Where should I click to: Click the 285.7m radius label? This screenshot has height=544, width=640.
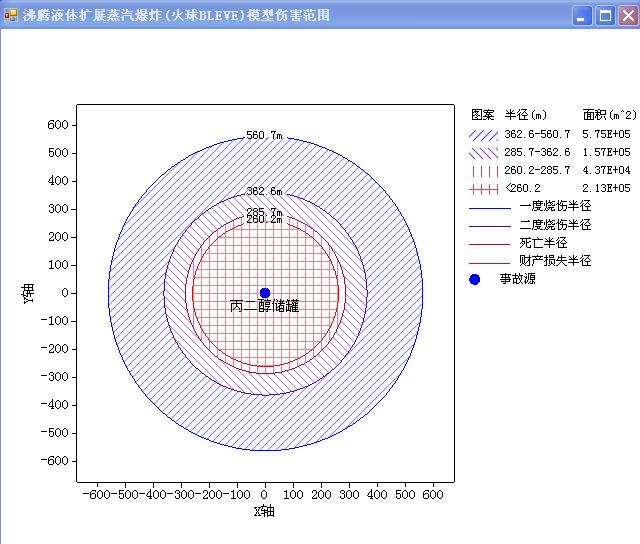pyautogui.click(x=264, y=211)
